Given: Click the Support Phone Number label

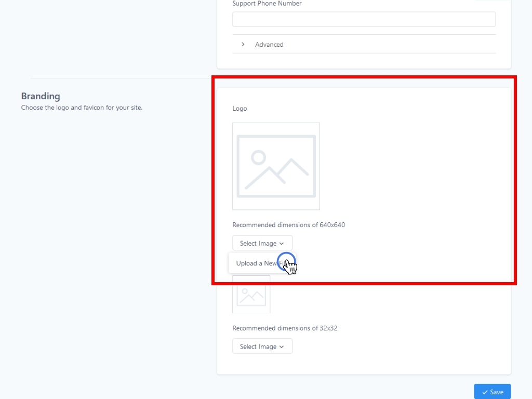Looking at the screenshot, I should point(267,4).
